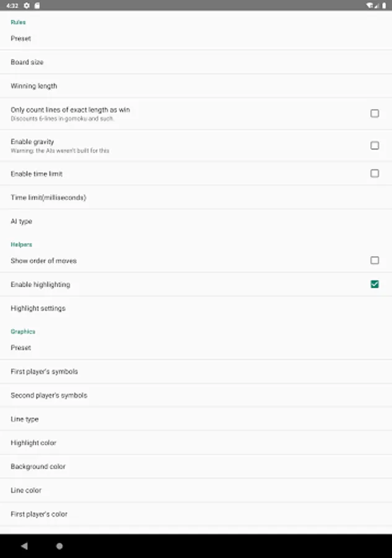Screen dimensions: 392x558
Task: Open Time limit(milliseconds) setting
Action: [196, 197]
